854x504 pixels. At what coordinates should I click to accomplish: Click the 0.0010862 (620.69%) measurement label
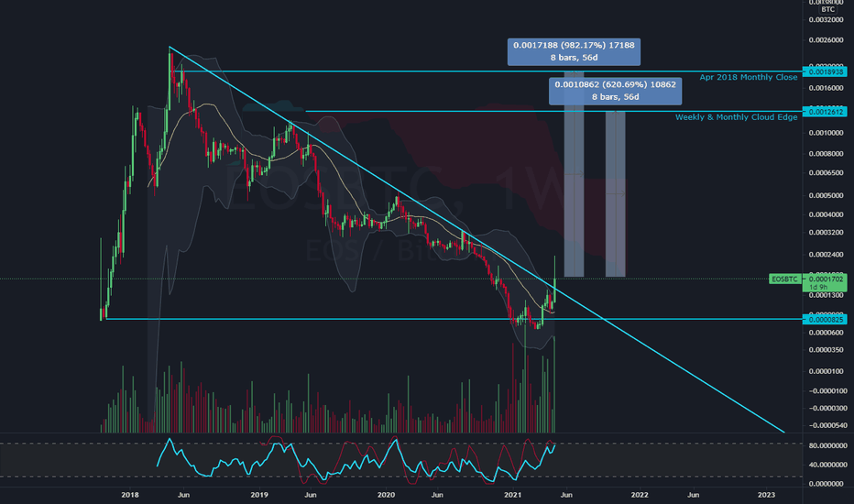[x=615, y=91]
